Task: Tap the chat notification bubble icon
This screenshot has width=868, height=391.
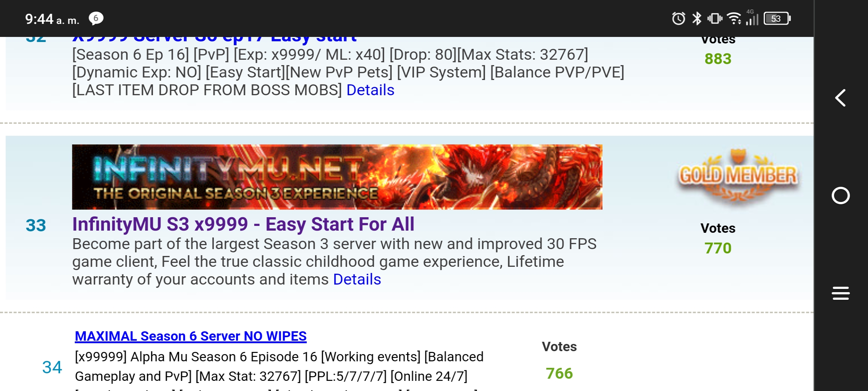Action: 96,18
